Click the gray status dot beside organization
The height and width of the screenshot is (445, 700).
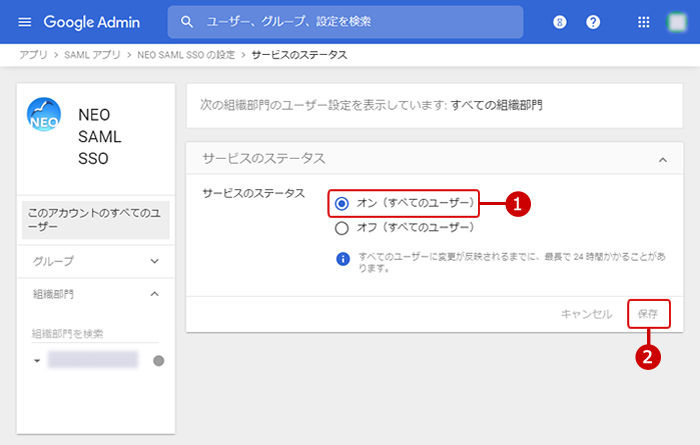pos(158,361)
